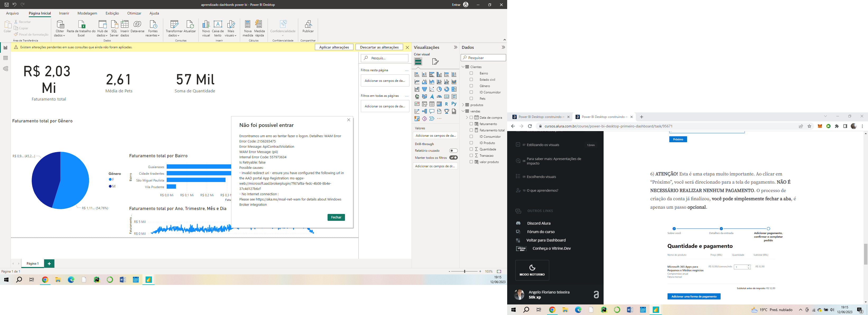The width and height of the screenshot is (868, 315).
Task: Check the Faturamento total measure
Action: pos(472,130)
